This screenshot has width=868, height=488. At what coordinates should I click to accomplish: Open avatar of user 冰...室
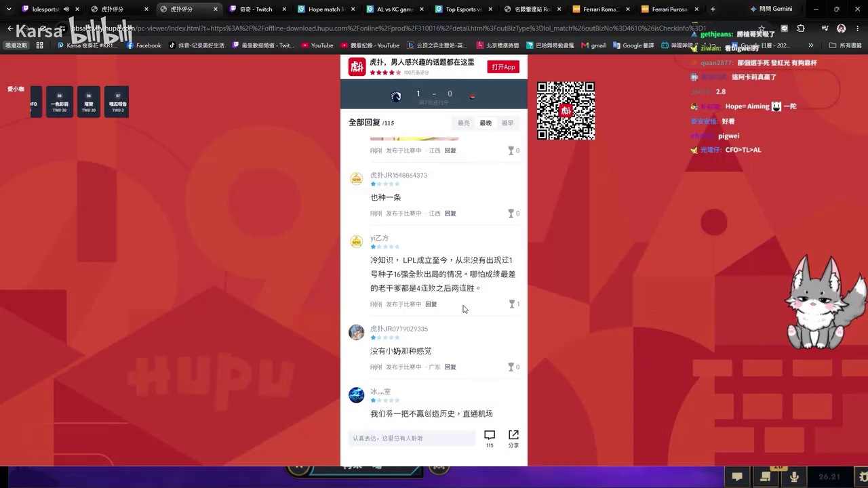(x=356, y=395)
